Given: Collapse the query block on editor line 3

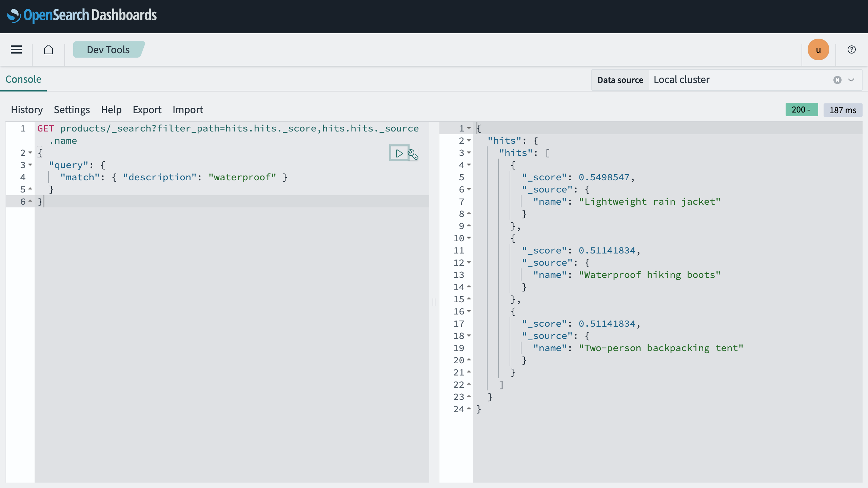Looking at the screenshot, I should (x=30, y=165).
